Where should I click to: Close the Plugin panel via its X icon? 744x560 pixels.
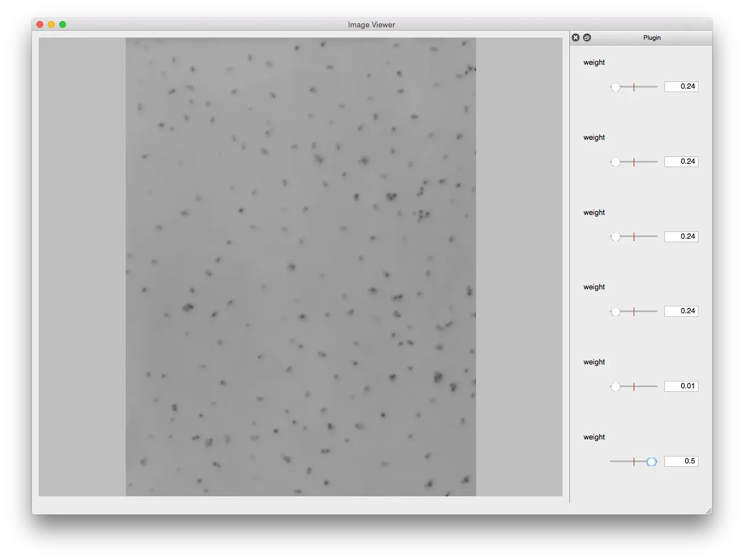576,38
